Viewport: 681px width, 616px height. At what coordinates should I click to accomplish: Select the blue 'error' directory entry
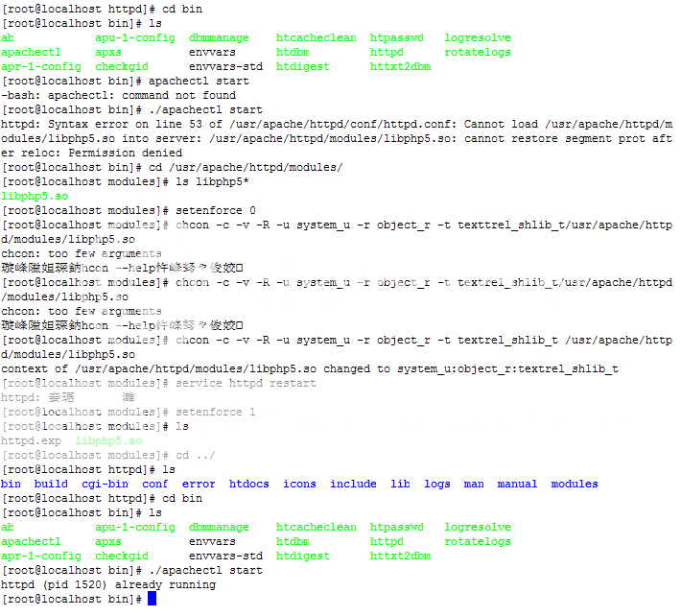pos(199,484)
